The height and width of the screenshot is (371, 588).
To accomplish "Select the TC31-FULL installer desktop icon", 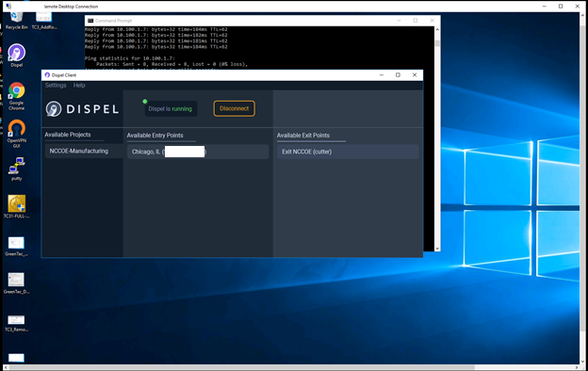I will 17,206.
